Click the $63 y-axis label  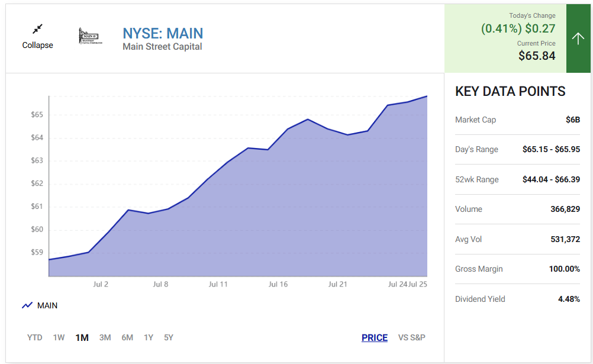37,160
